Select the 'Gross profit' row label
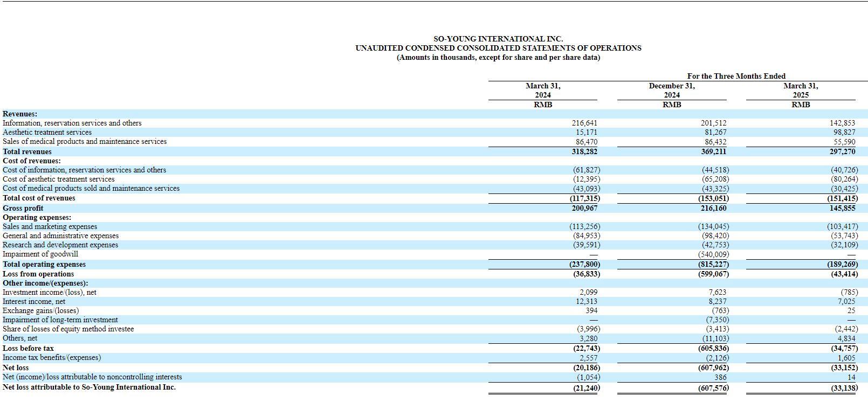Viewport: 868px width, 402px height. click(23, 209)
